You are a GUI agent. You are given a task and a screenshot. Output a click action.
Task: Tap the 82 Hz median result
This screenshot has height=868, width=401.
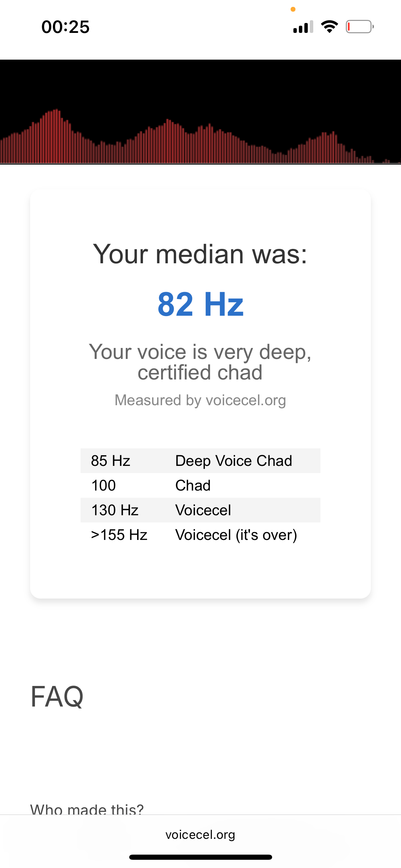[x=200, y=304]
